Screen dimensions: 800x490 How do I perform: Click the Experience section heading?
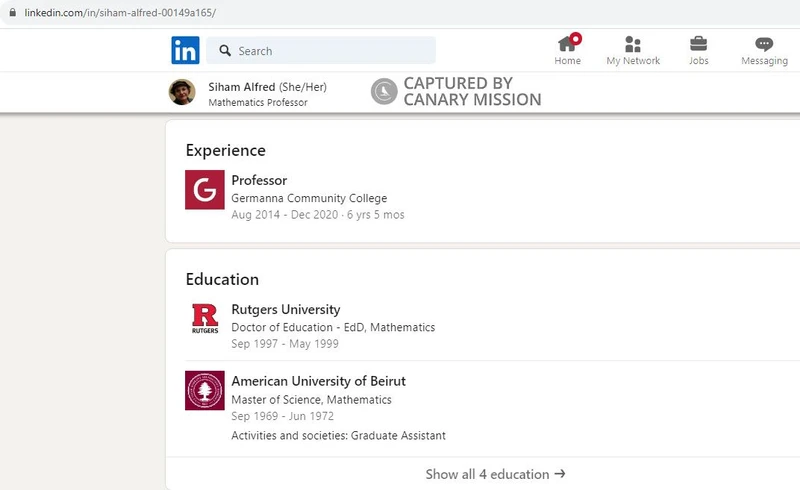click(226, 150)
